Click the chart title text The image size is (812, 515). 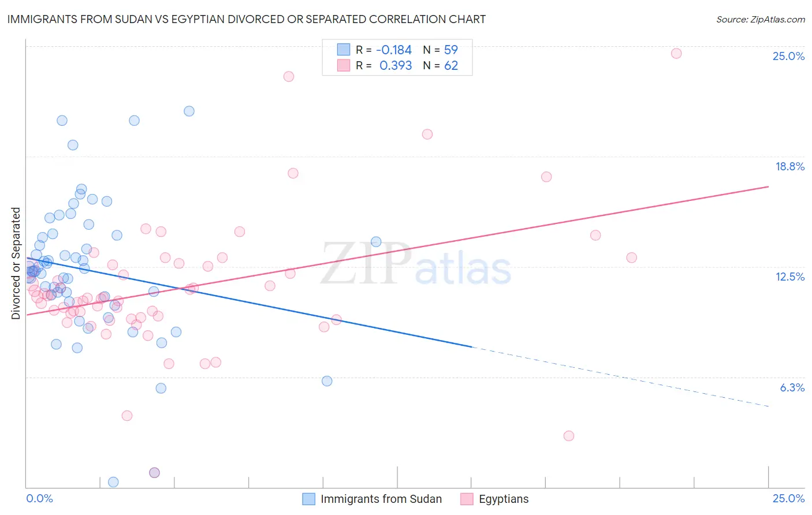pyautogui.click(x=247, y=19)
